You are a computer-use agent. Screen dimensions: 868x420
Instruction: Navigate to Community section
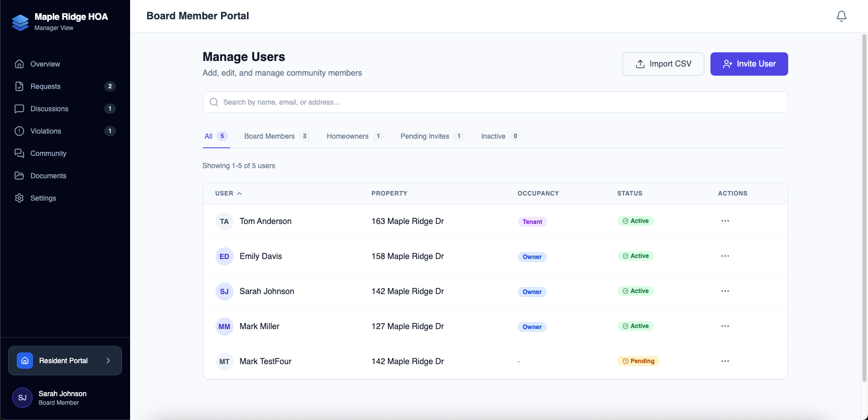coord(65,153)
